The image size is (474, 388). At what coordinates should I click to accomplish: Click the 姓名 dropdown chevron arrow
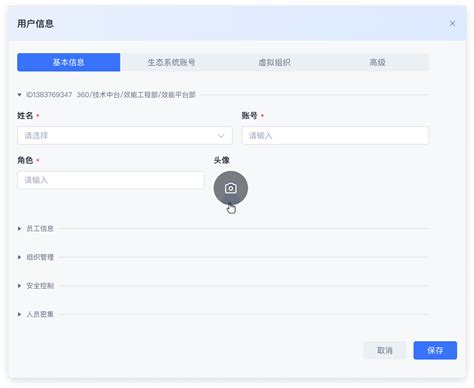(221, 136)
